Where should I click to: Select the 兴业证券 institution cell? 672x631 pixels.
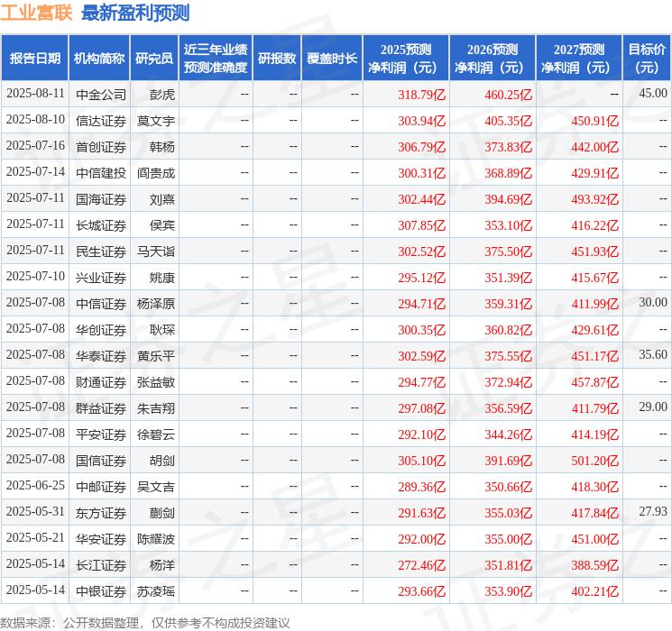point(101,278)
